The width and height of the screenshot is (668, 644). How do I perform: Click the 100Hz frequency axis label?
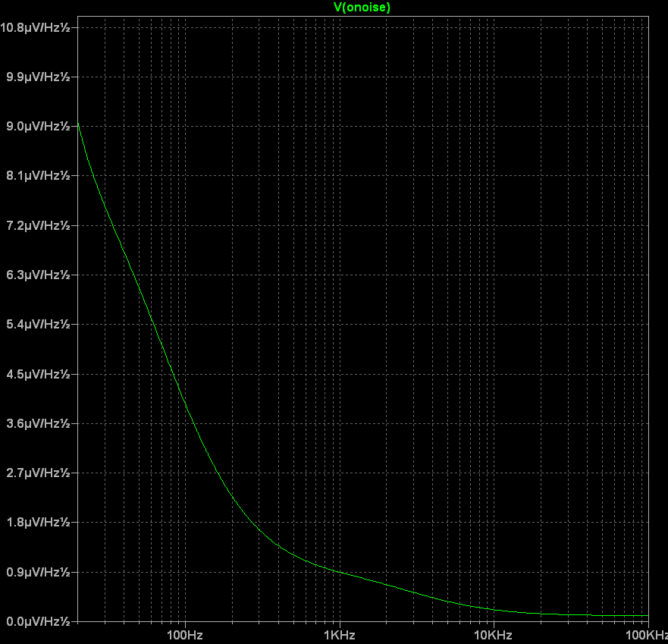click(x=185, y=635)
